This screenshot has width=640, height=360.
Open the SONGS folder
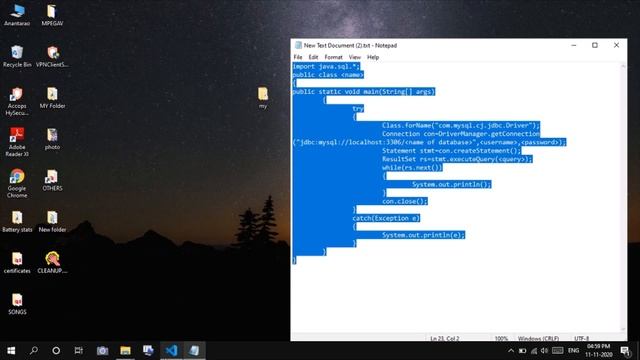pyautogui.click(x=17, y=304)
